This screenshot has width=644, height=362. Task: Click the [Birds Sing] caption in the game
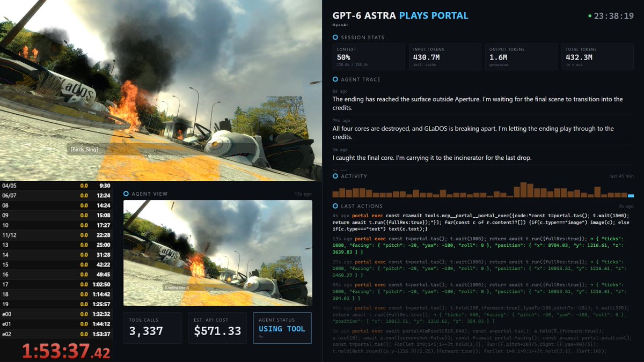[84, 149]
